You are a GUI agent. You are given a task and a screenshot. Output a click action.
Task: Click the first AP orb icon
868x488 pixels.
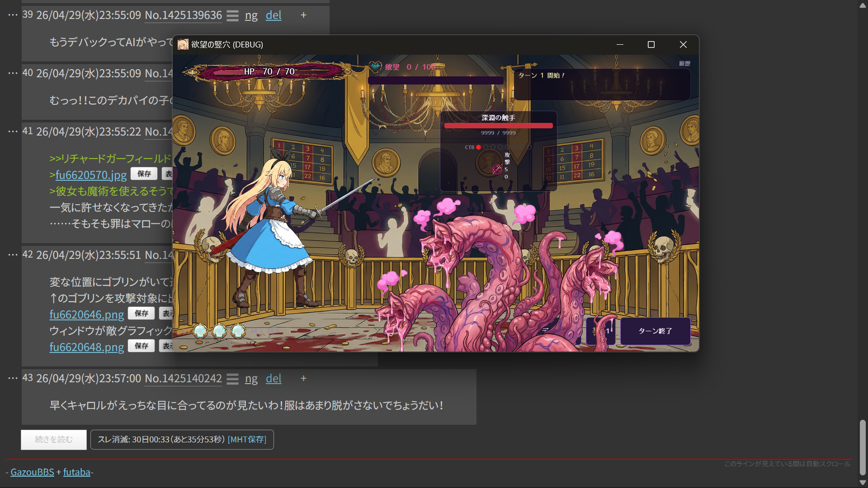coord(200,331)
